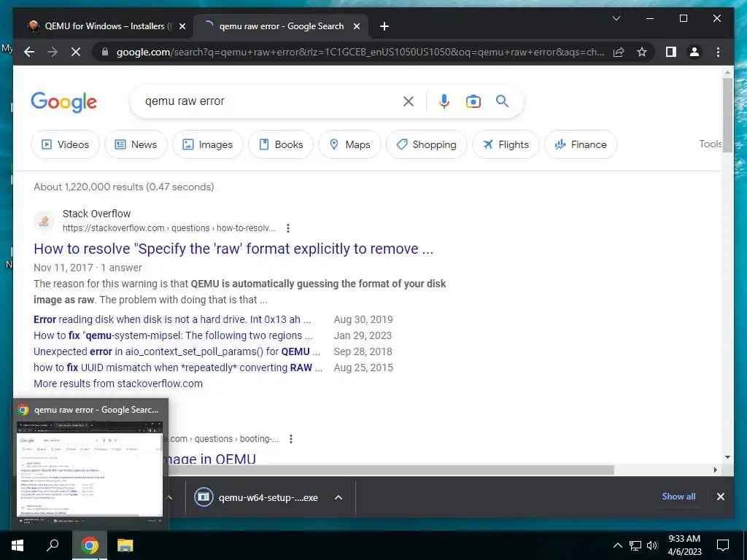Open a new browser tab
This screenshot has height=560, width=747.
[x=384, y=26]
